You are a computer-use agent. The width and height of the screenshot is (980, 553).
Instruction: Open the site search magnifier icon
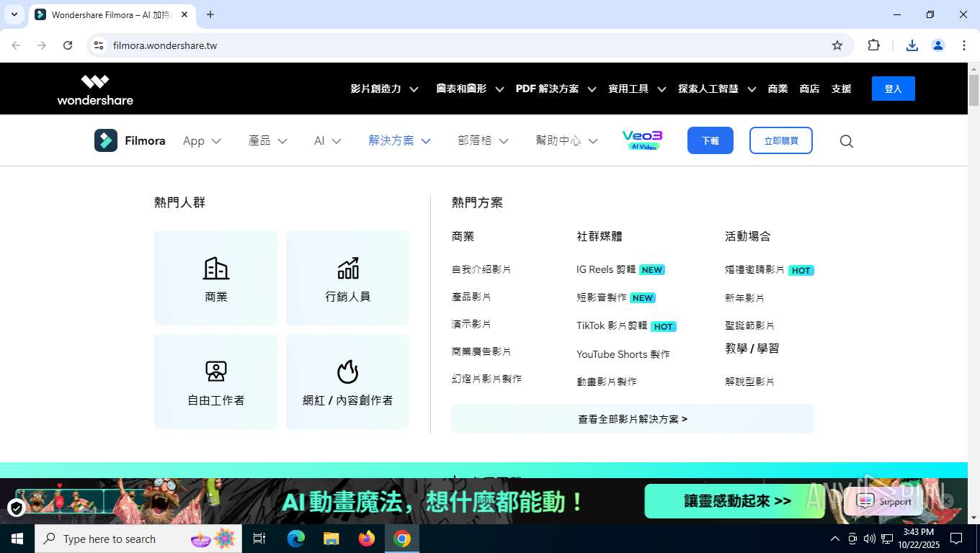pos(847,141)
